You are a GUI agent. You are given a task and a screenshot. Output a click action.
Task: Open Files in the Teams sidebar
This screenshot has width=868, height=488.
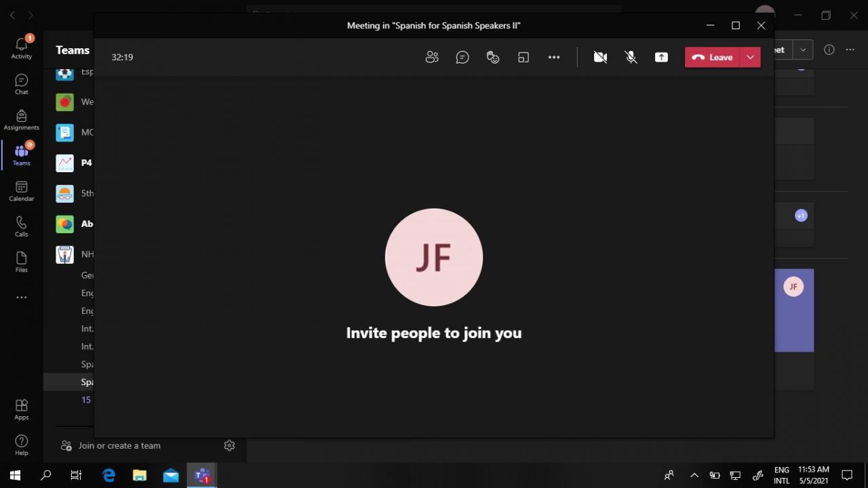pyautogui.click(x=22, y=262)
